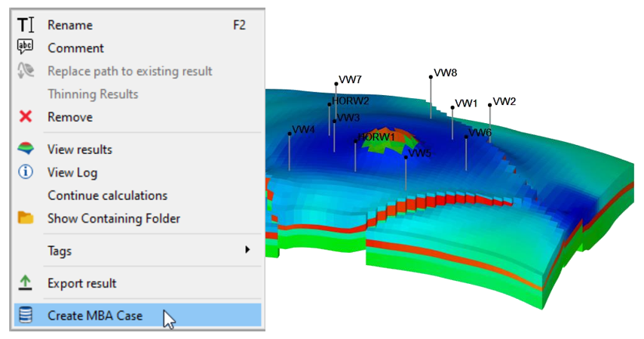Select Show Containing Folder entry
The height and width of the screenshot is (339, 644).
[137, 218]
